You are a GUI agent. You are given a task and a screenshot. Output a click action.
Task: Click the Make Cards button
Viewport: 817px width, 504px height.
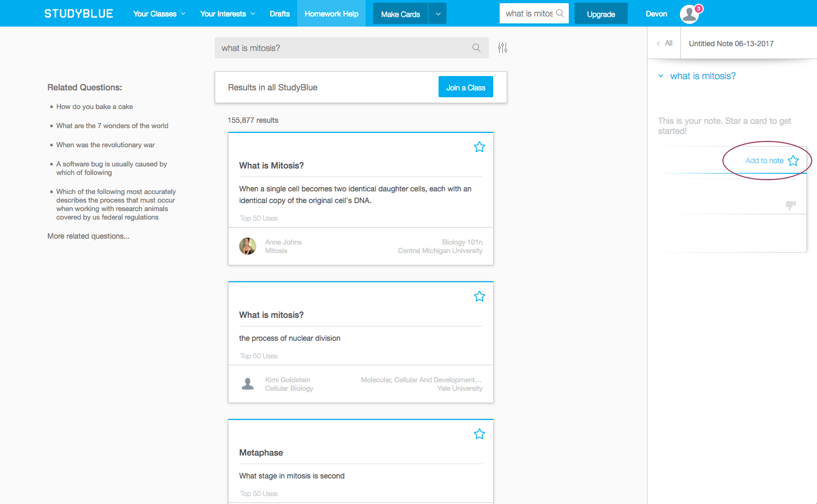[400, 14]
